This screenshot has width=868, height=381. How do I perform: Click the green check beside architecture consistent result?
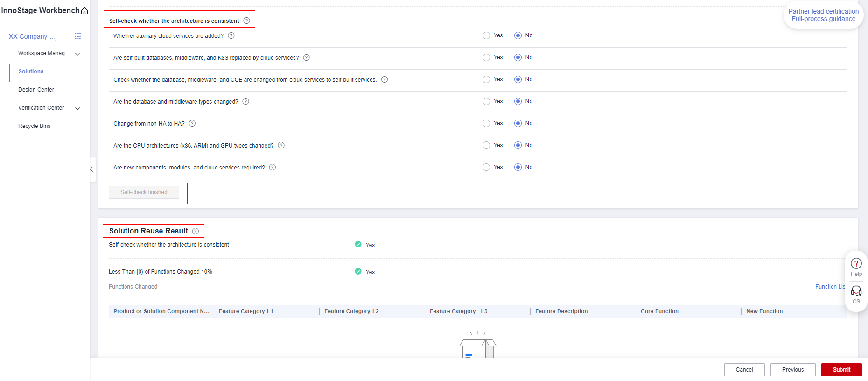click(x=358, y=244)
